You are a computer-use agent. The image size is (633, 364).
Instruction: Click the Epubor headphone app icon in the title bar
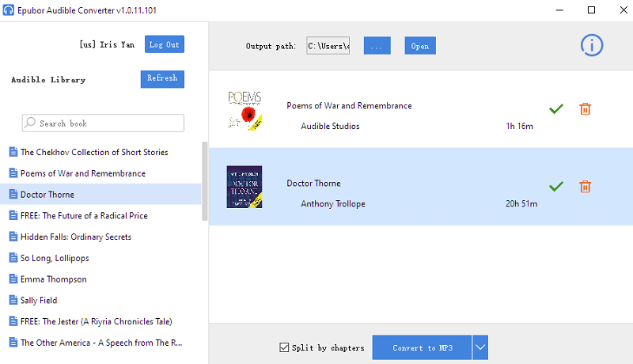(8, 9)
